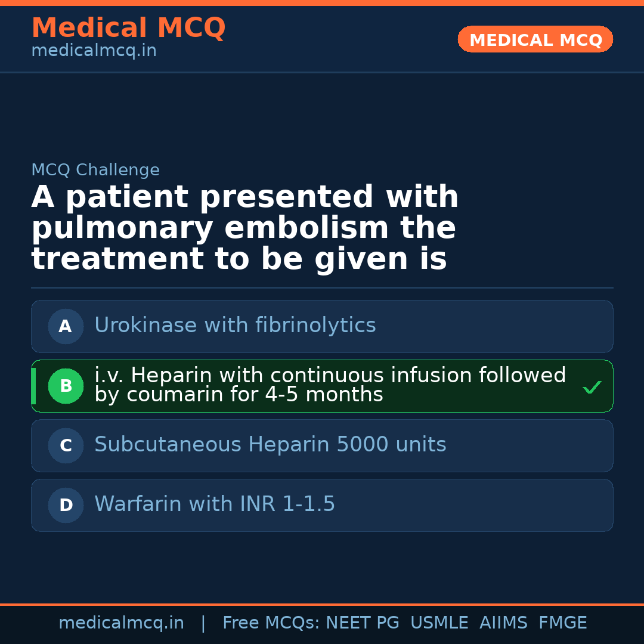Click the D option letter circle
Screen dimensions: 644x644
point(66,505)
